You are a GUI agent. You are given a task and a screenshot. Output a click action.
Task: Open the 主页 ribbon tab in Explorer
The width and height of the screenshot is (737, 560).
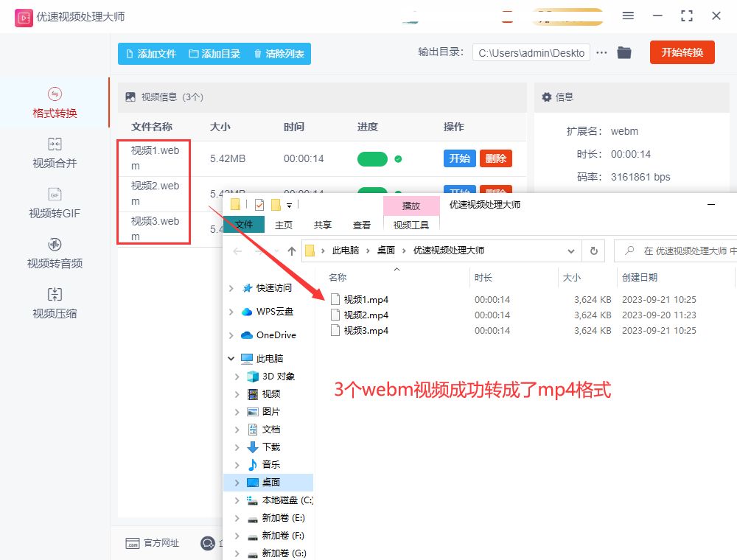284,225
